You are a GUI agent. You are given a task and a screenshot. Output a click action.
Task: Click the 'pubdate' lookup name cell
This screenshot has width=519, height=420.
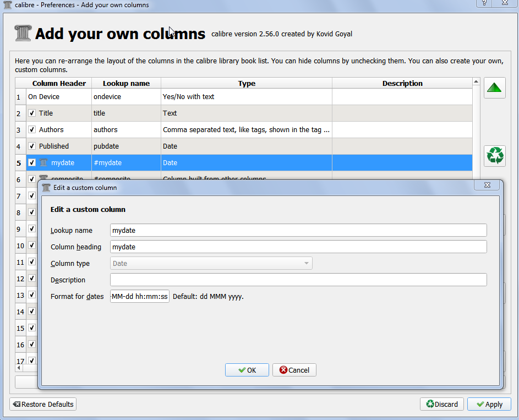click(127, 146)
